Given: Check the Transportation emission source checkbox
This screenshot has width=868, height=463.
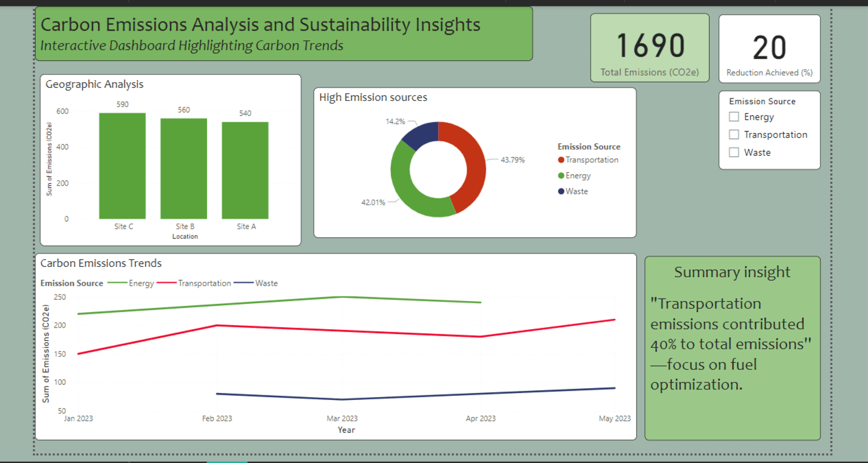Looking at the screenshot, I should (734, 135).
